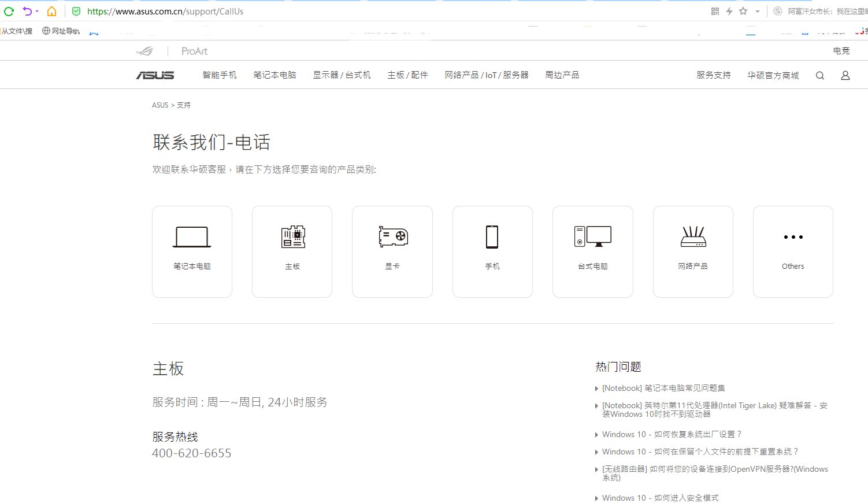Select the 台式电脑 desktop PC icon
Viewport: 868px width, 503px height.
coord(592,237)
